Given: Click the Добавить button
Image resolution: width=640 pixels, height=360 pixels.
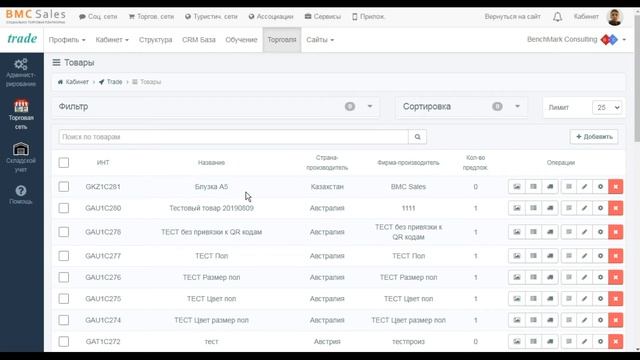Looking at the screenshot, I should (x=594, y=137).
